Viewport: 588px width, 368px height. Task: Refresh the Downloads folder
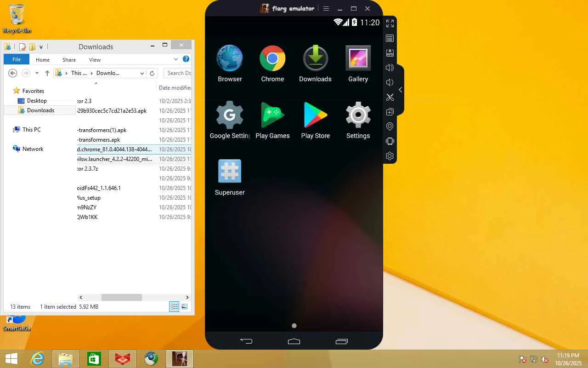[x=152, y=73]
